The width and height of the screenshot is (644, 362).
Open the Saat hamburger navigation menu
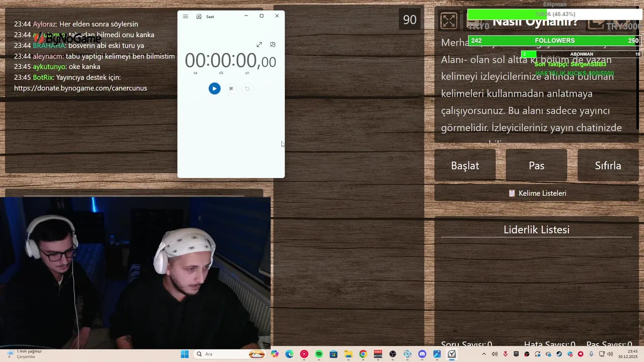click(185, 17)
